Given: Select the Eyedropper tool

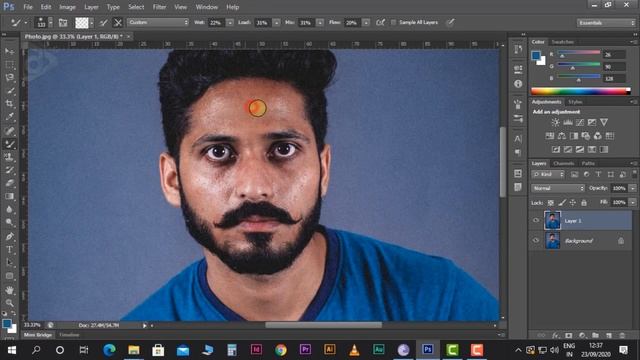Looking at the screenshot, I should click(9, 117).
